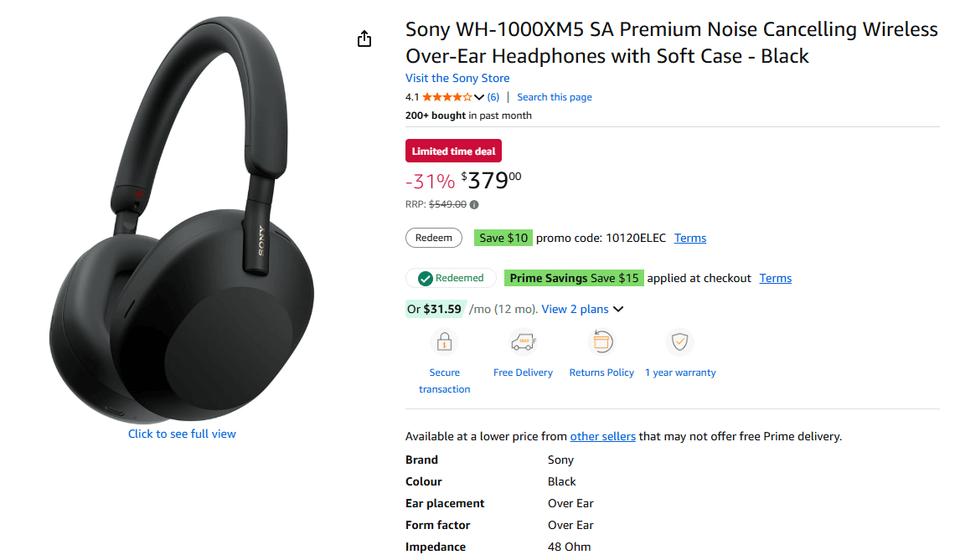Image resolution: width=955 pixels, height=560 pixels.
Task: Click the Sony headphones product image
Action: coord(182,222)
